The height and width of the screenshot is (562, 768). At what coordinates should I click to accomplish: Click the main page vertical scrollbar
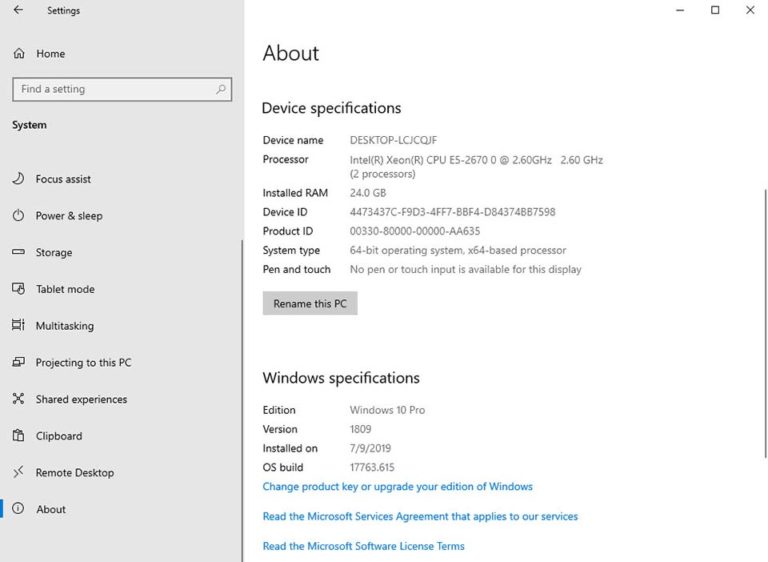[765, 323]
